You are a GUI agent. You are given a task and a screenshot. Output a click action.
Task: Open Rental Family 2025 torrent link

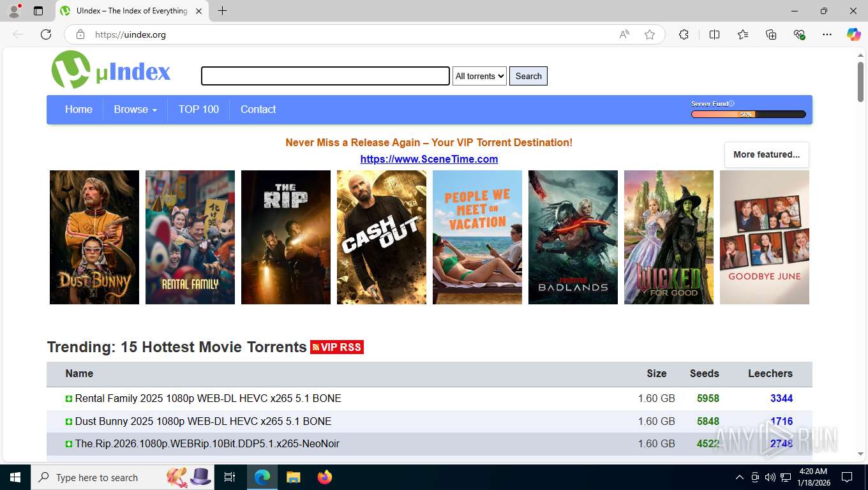pyautogui.click(x=208, y=399)
